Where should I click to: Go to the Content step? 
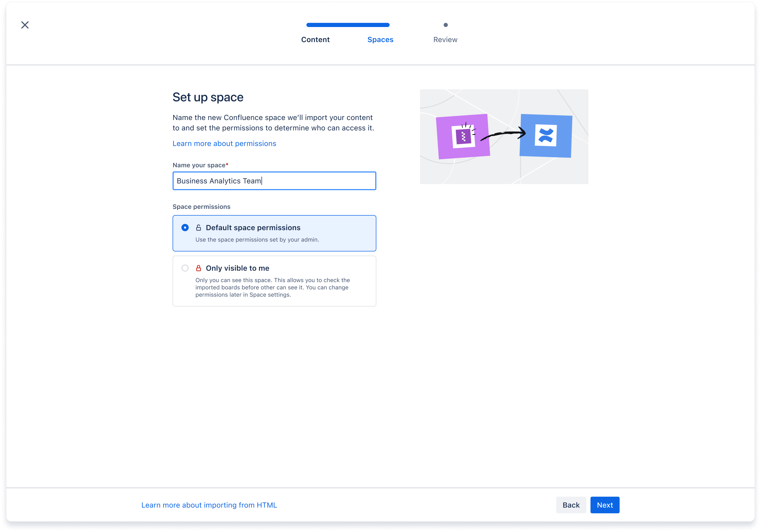(x=315, y=39)
